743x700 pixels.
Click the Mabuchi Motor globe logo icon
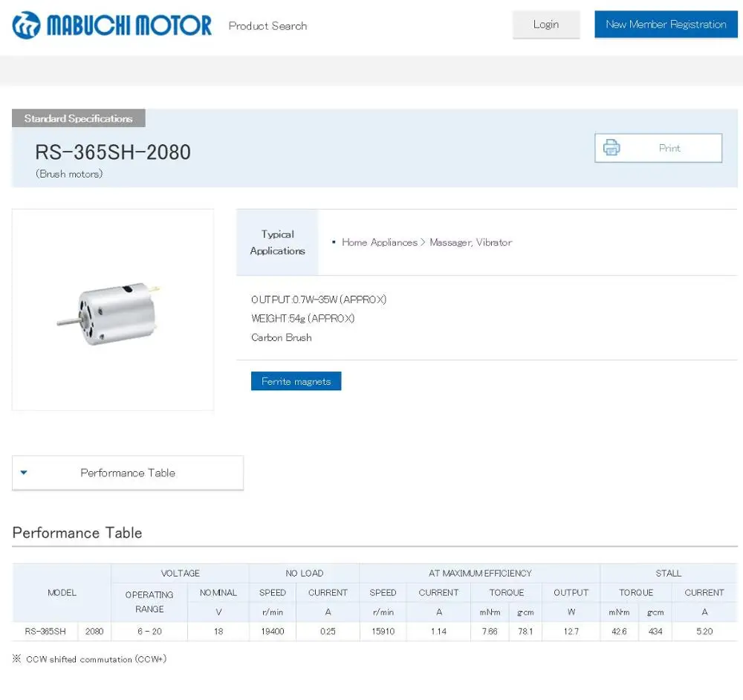(x=26, y=25)
